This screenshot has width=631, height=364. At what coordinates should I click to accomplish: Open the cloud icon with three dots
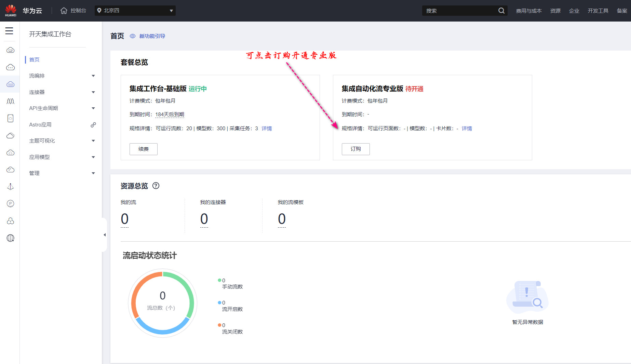point(11,67)
